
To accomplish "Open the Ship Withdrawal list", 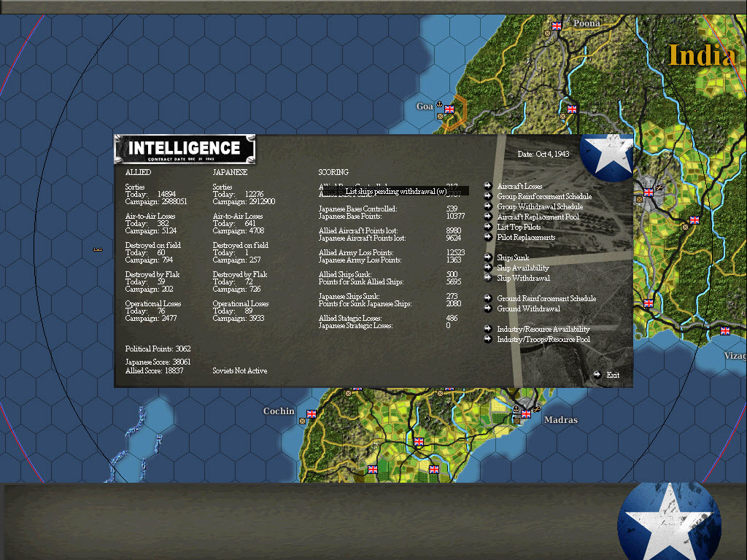I will (x=524, y=278).
